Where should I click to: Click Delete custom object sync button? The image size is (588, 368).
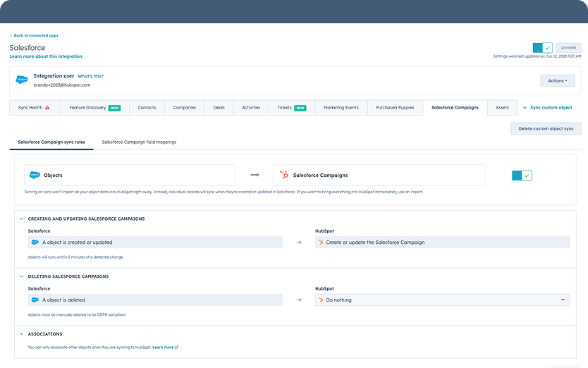click(x=546, y=129)
